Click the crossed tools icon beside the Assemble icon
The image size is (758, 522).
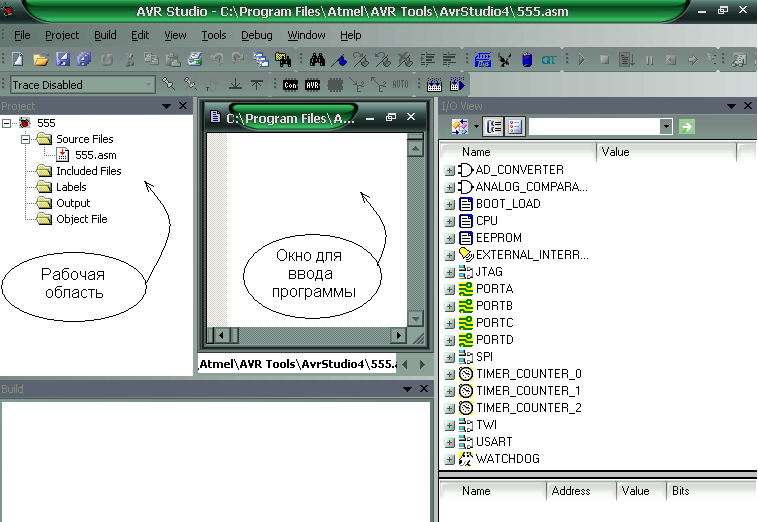point(505,60)
